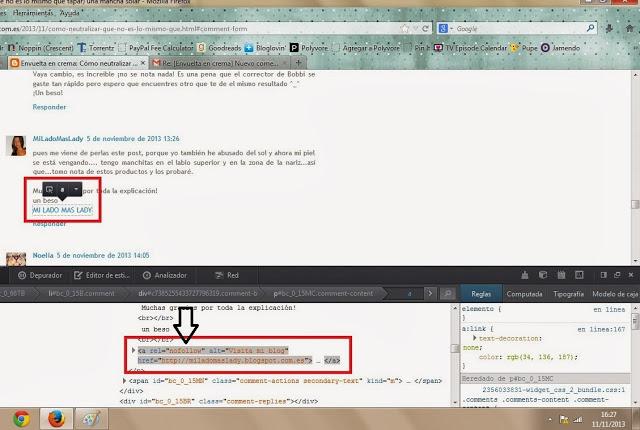Open the downloads arrow icon
The height and width of the screenshot is (430, 640).
609,29
